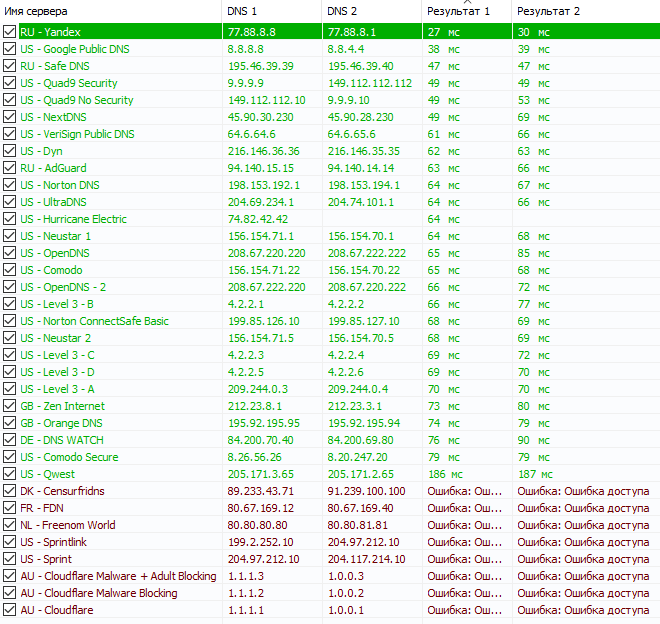Toggle the US - Qwest checkbox
The height and width of the screenshot is (624, 660).
pos(10,474)
